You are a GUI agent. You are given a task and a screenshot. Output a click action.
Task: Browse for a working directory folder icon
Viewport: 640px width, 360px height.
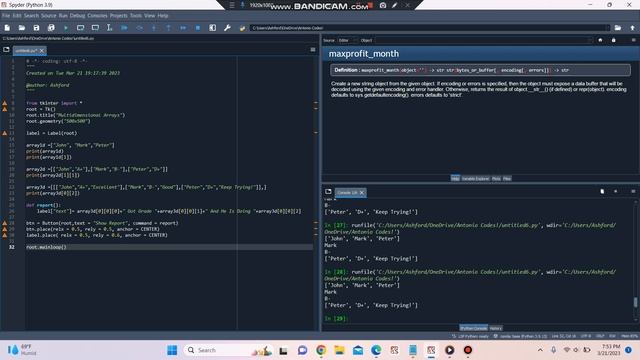[618, 28]
